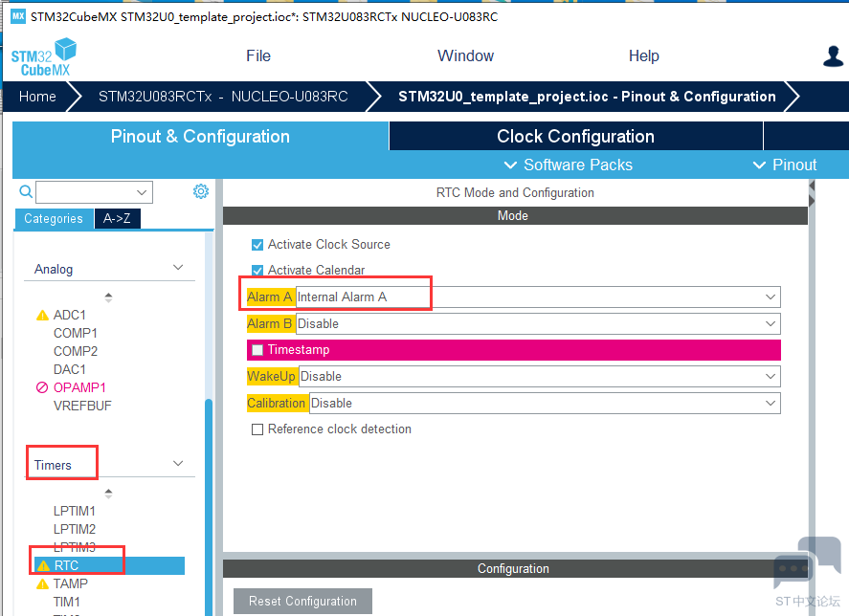Select ADC1 peripheral
Screen dimensions: 849x616
pos(70,315)
